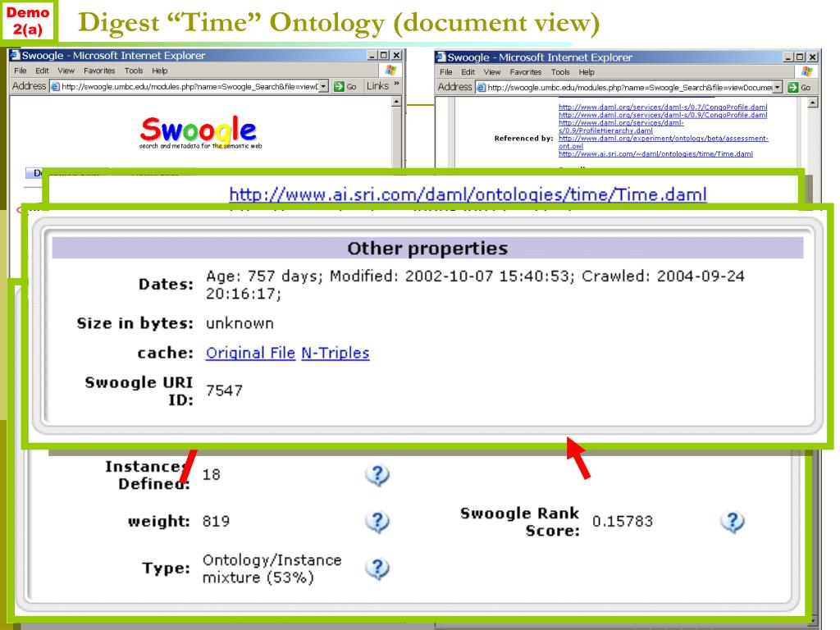The width and height of the screenshot is (840, 630).
Task: Open the daml-s/0.7/CongoProfile.daml link
Action: coord(663,107)
